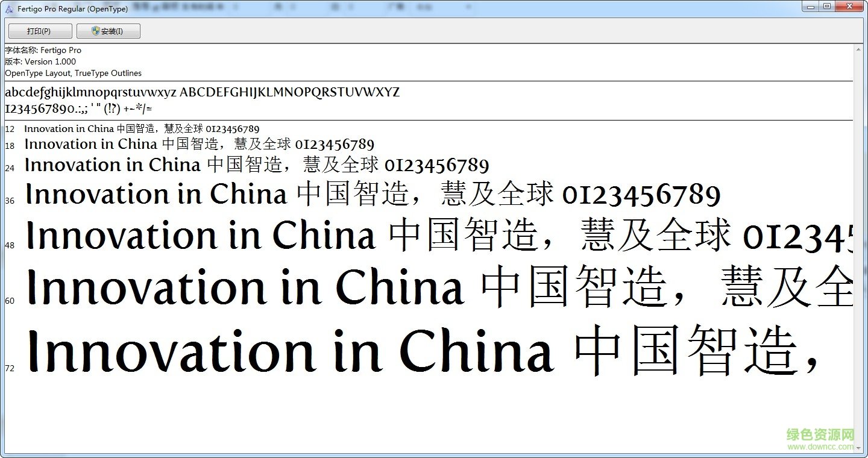Click the 12-point Innovation in China sample
This screenshot has width=868, height=458.
[x=142, y=129]
